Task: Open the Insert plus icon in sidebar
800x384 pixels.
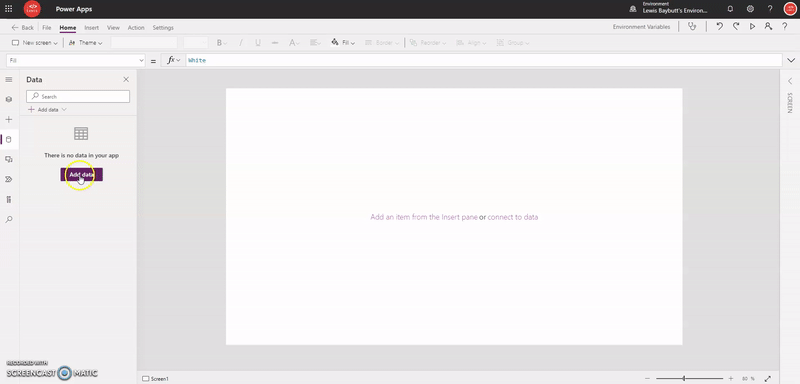Action: pyautogui.click(x=9, y=119)
